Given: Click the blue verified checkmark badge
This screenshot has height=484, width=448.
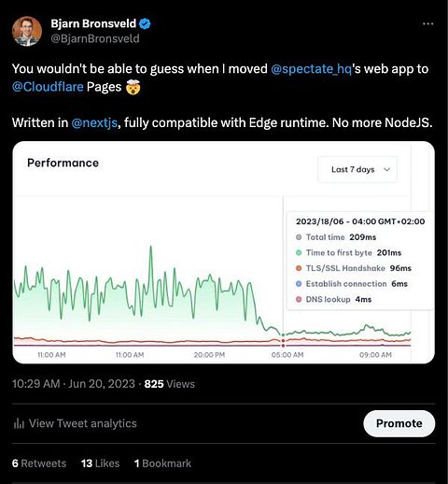Looking at the screenshot, I should (145, 23).
